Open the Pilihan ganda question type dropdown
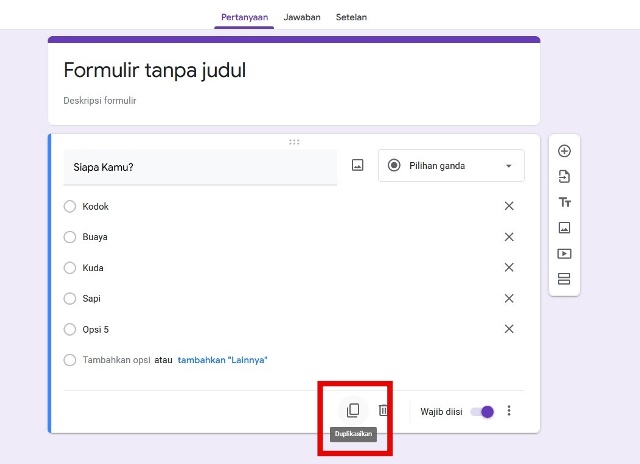This screenshot has height=464, width=640. (451, 166)
